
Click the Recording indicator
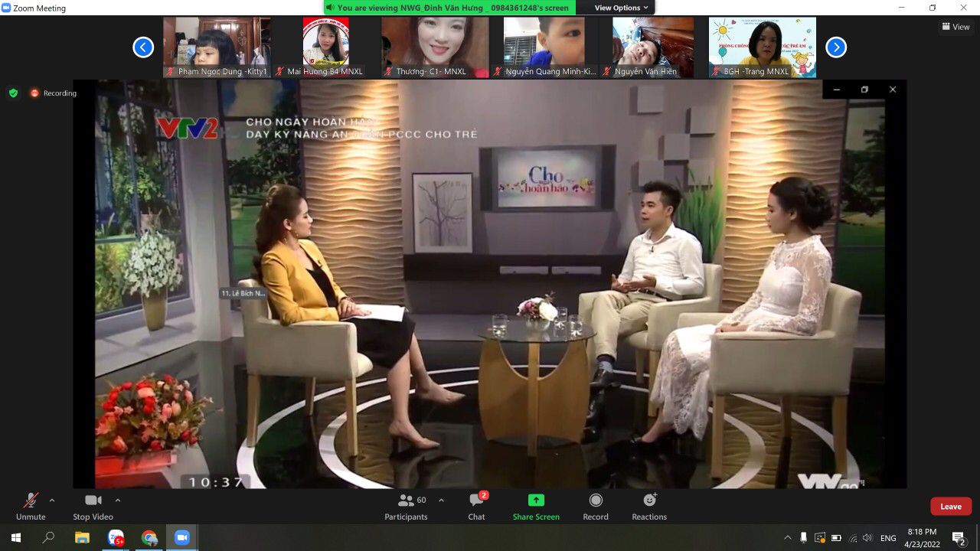tap(54, 93)
